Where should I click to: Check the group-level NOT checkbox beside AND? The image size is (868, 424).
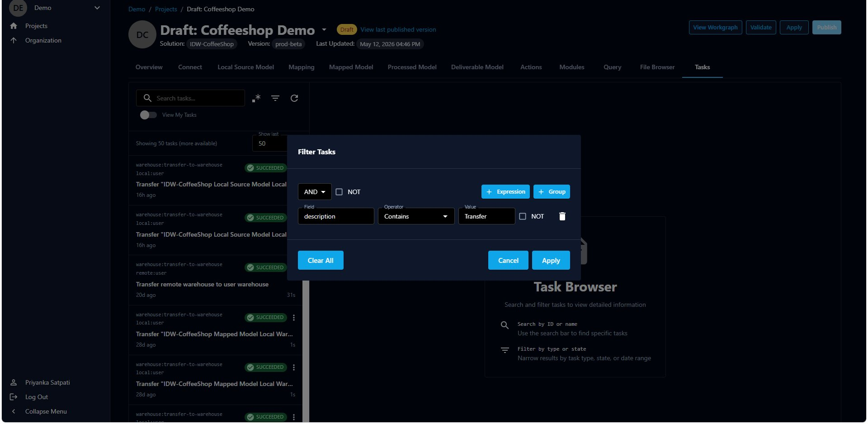[339, 192]
